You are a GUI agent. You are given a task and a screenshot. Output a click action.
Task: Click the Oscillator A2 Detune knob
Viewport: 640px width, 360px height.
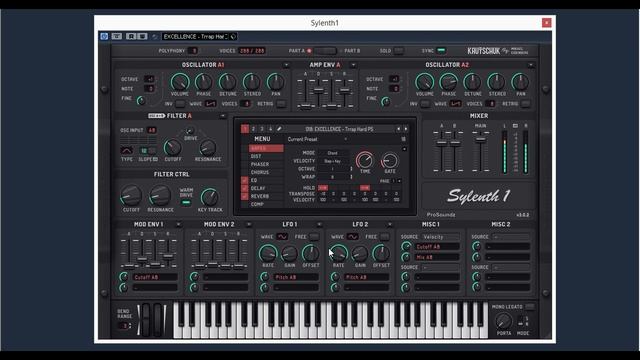click(472, 82)
